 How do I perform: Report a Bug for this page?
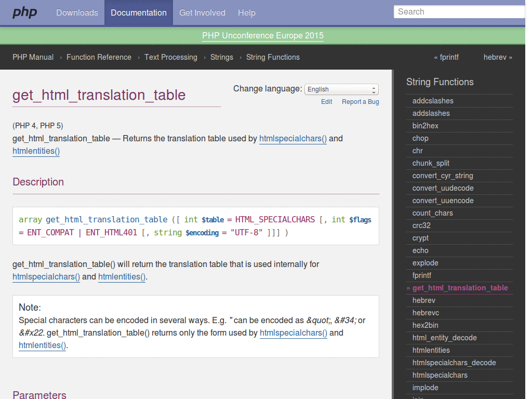point(360,102)
